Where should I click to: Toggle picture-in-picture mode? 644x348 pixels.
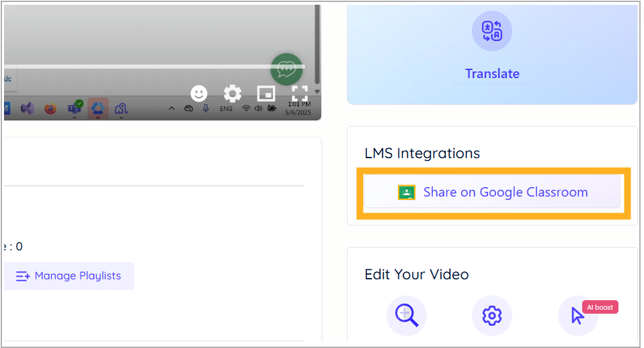click(266, 94)
